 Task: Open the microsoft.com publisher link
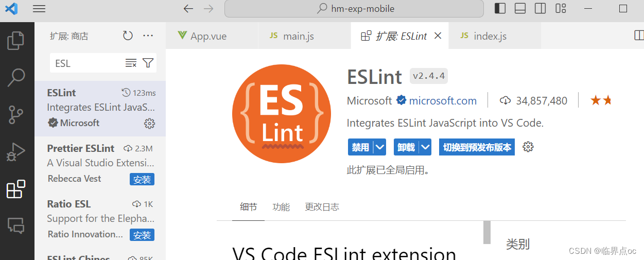tap(443, 100)
